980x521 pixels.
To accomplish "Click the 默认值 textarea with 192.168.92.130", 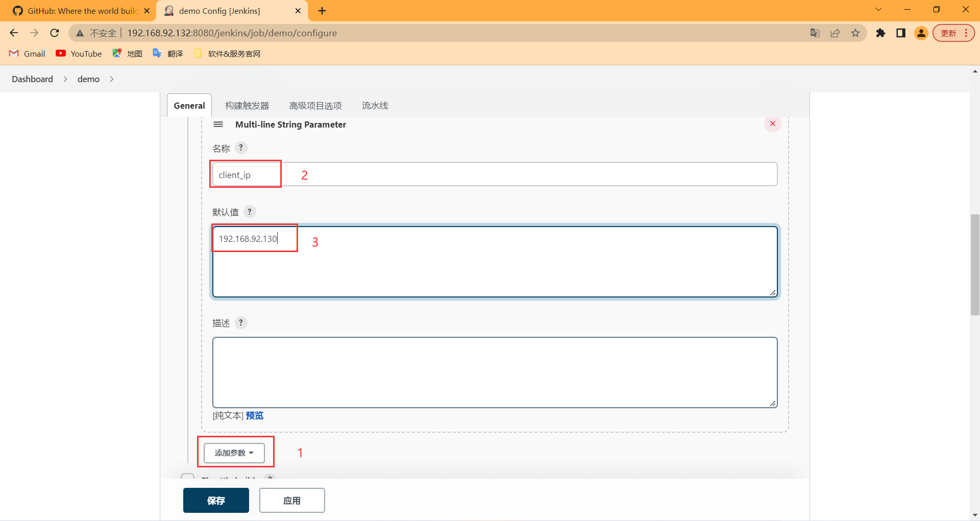I will 495,262.
